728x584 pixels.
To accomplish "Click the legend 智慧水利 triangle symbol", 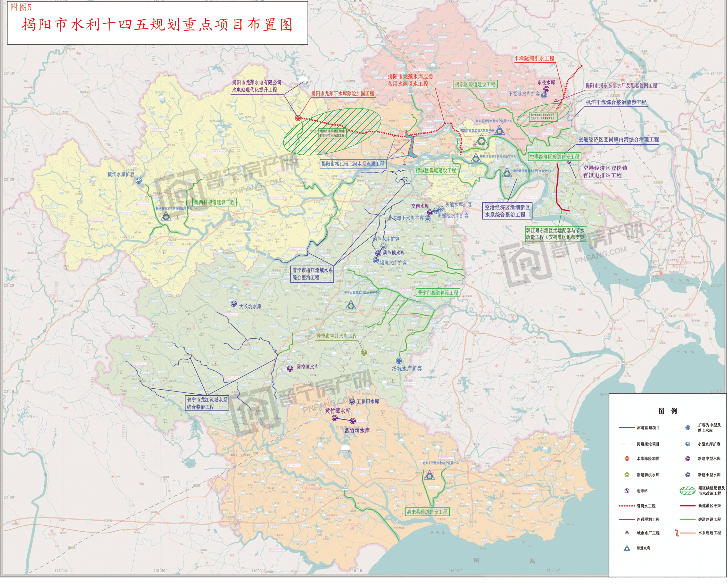I will coord(627,548).
